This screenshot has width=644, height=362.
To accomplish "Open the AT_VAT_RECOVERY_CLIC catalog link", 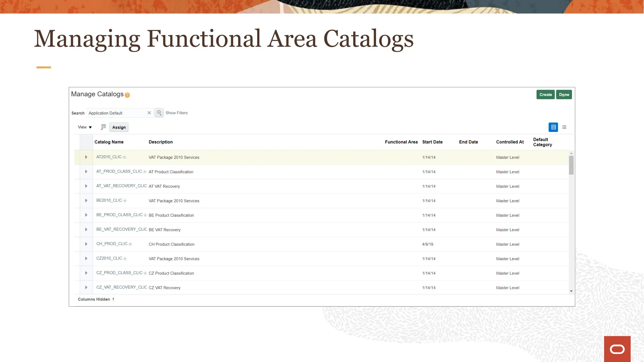I will [121, 186].
